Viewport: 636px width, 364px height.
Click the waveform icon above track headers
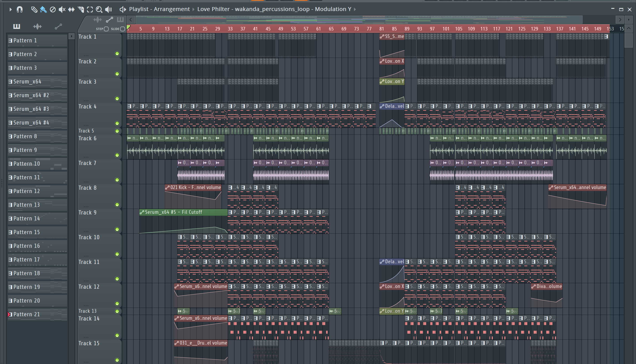click(97, 19)
